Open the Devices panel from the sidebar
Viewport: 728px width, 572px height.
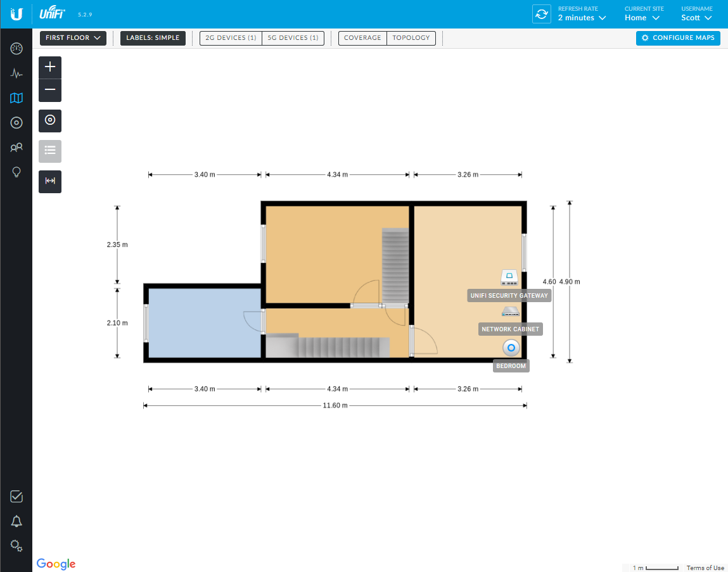tap(16, 122)
